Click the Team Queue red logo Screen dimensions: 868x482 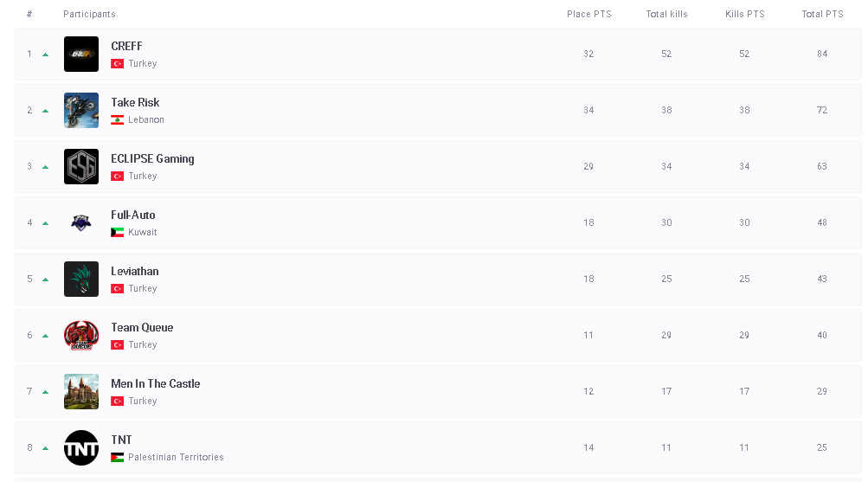pos(81,336)
